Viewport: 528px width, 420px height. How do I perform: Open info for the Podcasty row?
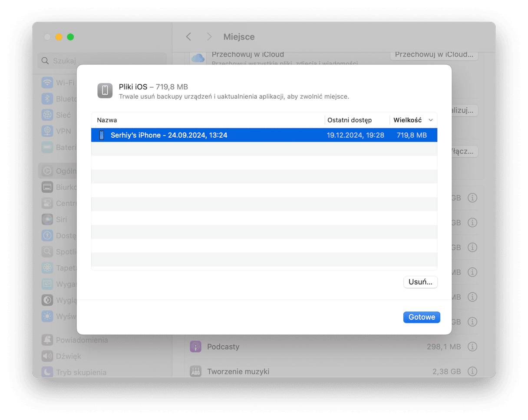(x=473, y=347)
